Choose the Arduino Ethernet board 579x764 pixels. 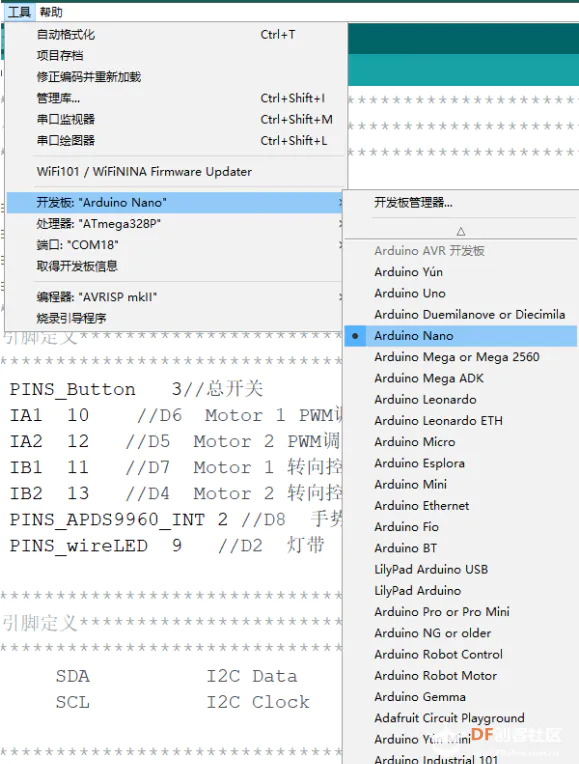pos(461,506)
